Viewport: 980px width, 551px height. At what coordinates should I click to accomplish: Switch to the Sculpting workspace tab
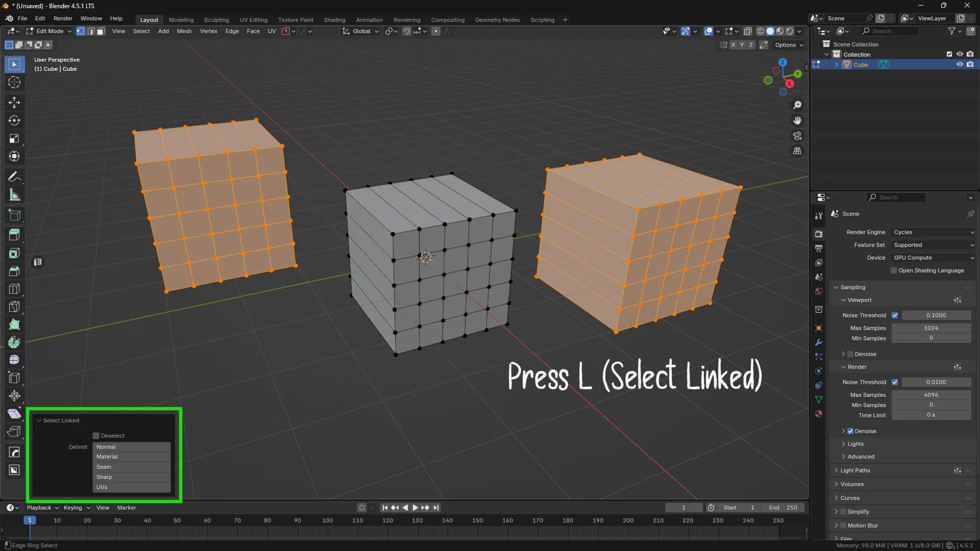(x=216, y=20)
